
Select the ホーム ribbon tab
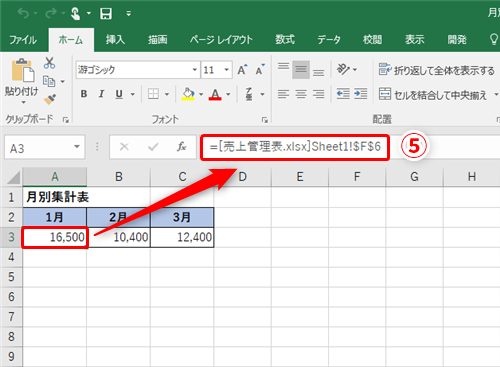tap(71, 40)
